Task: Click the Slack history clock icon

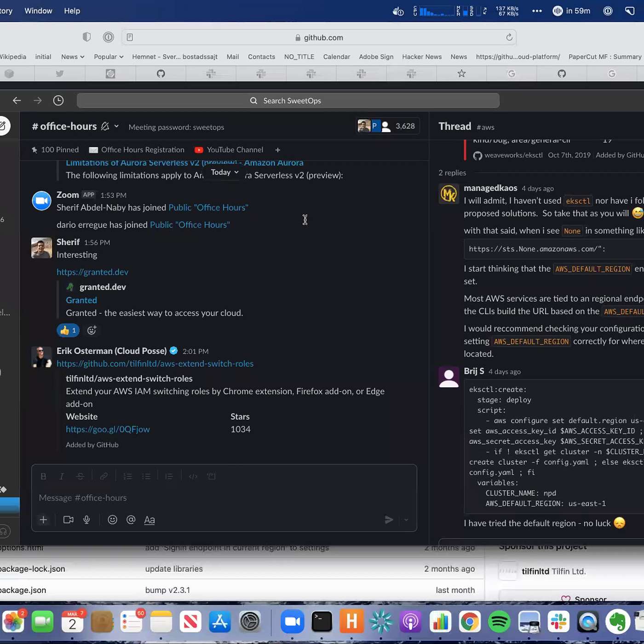Action: (x=58, y=100)
